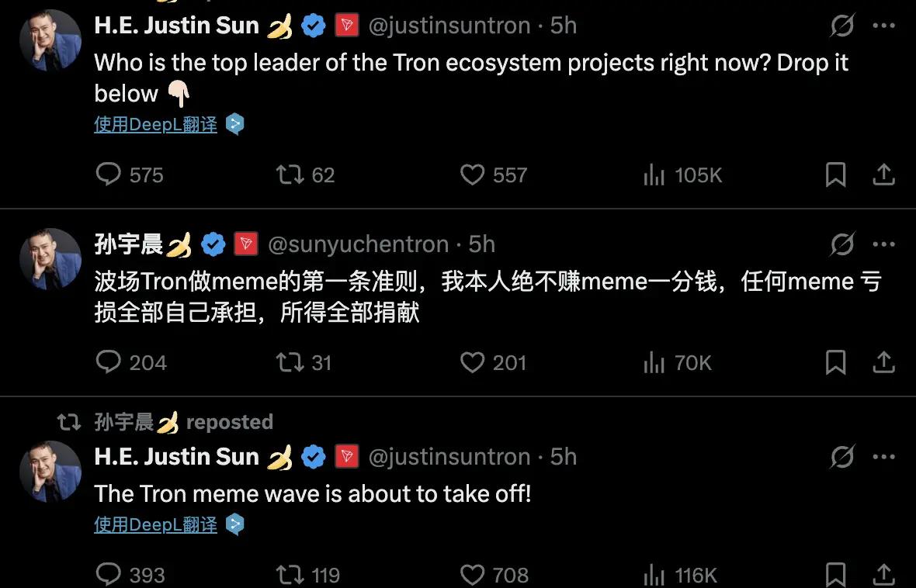This screenshot has width=916, height=588.
Task: Repost the tweet with 31 reposts
Action: 290,362
